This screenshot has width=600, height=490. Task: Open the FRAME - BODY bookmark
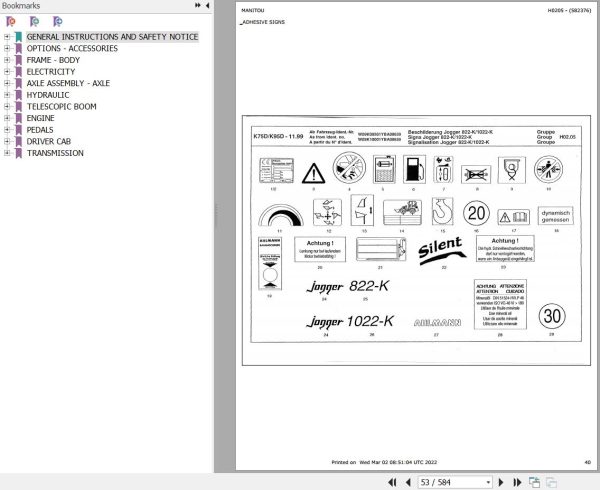click(x=53, y=60)
